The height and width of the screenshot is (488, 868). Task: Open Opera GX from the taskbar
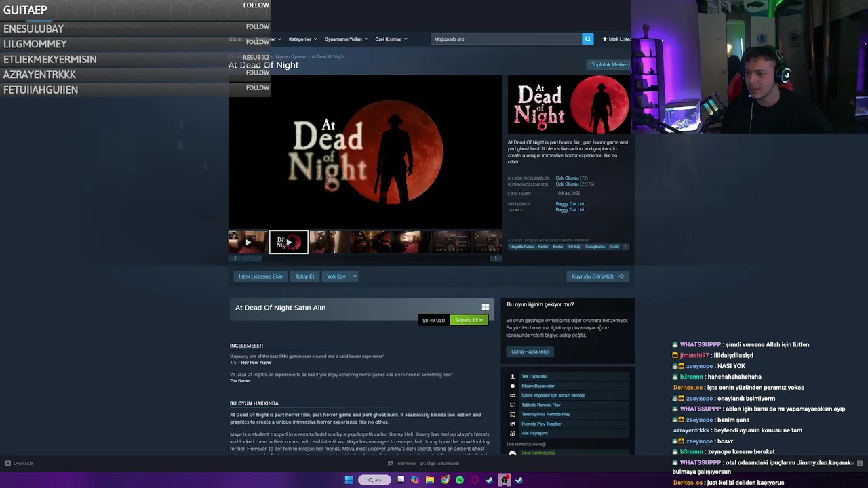point(475,480)
